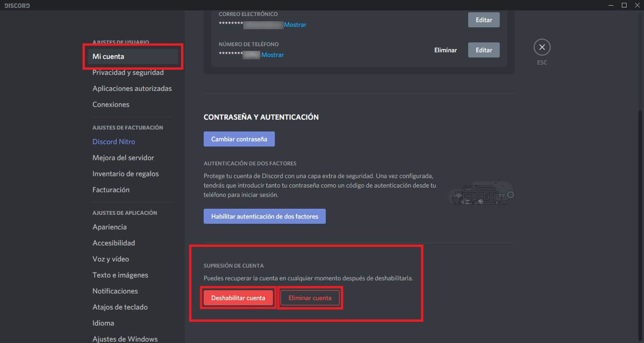The image size is (644, 343).
Task: Open Inventario de regalos
Action: click(125, 174)
